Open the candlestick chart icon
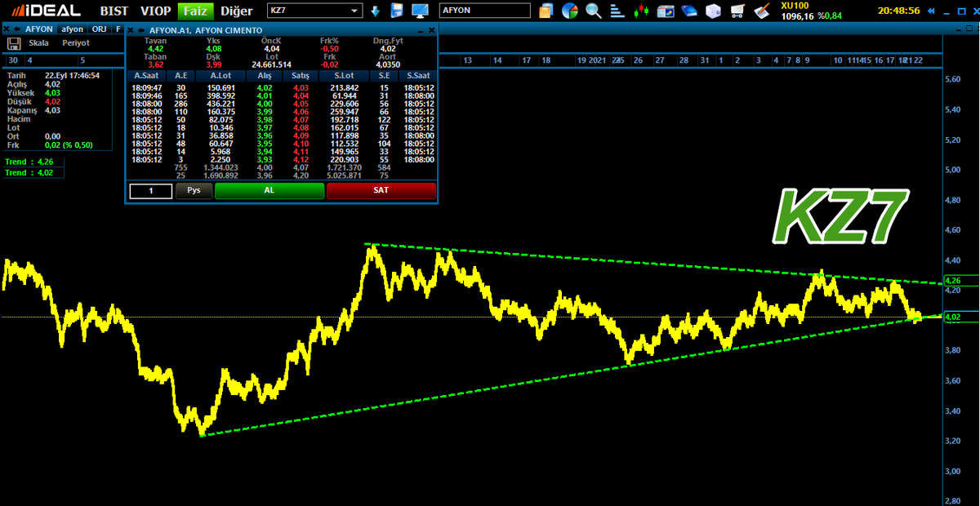The height and width of the screenshot is (506, 980). (x=642, y=11)
